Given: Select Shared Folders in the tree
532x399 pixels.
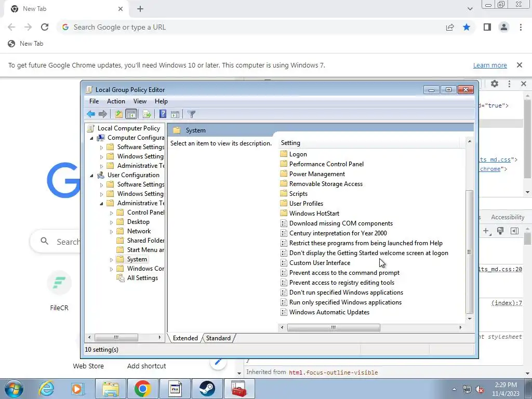Looking at the screenshot, I should click(145, 240).
